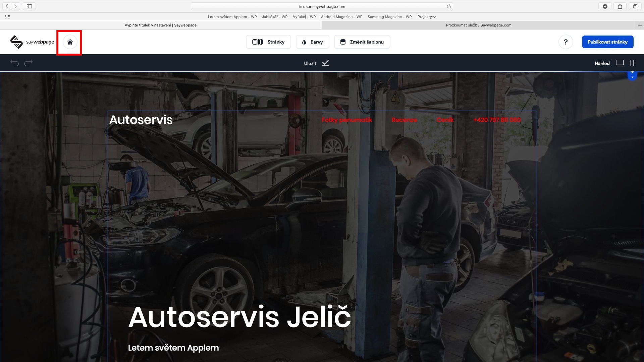Open the question mark help button
644x362 pixels.
tap(566, 42)
